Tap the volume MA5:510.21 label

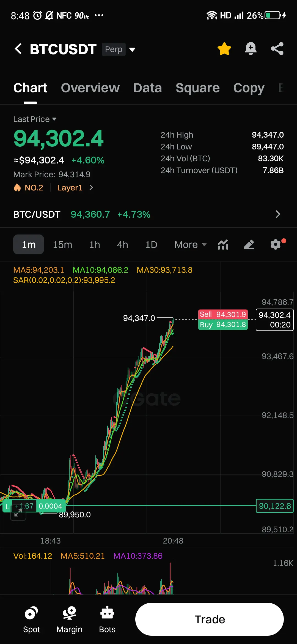[x=83, y=556]
